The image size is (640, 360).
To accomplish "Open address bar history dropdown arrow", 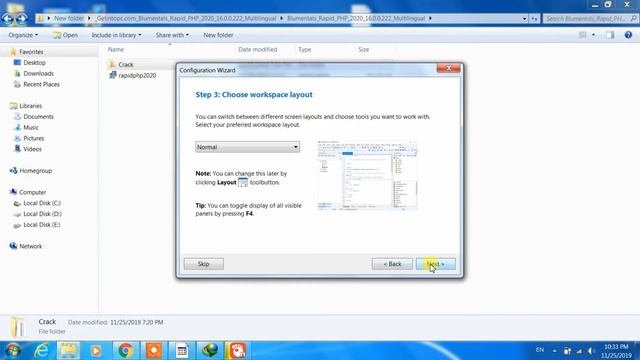I will click(524, 18).
